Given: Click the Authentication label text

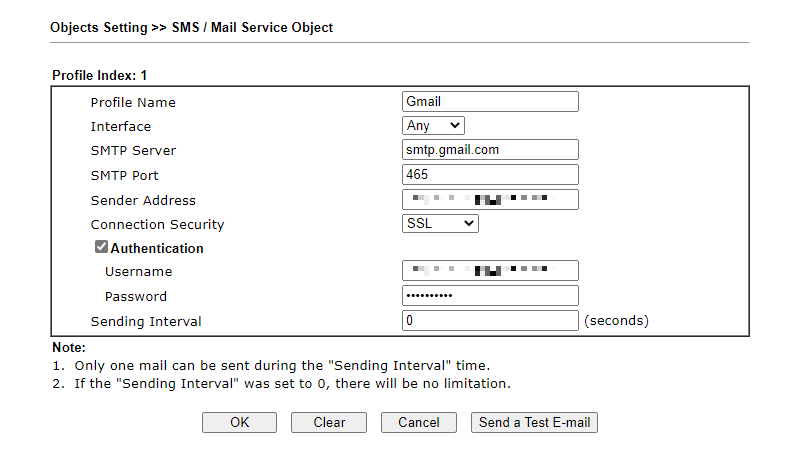Looking at the screenshot, I should [x=157, y=248].
